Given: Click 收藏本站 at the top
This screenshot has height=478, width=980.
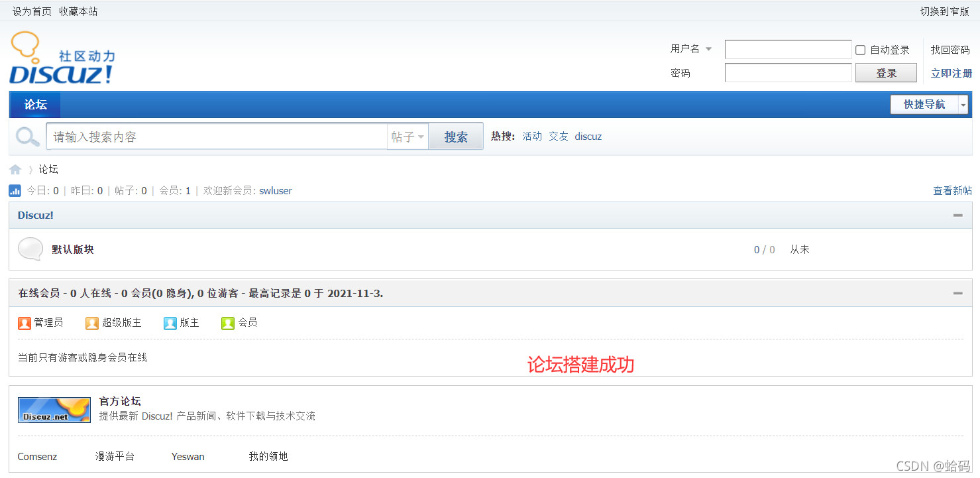Looking at the screenshot, I should coord(78,11).
